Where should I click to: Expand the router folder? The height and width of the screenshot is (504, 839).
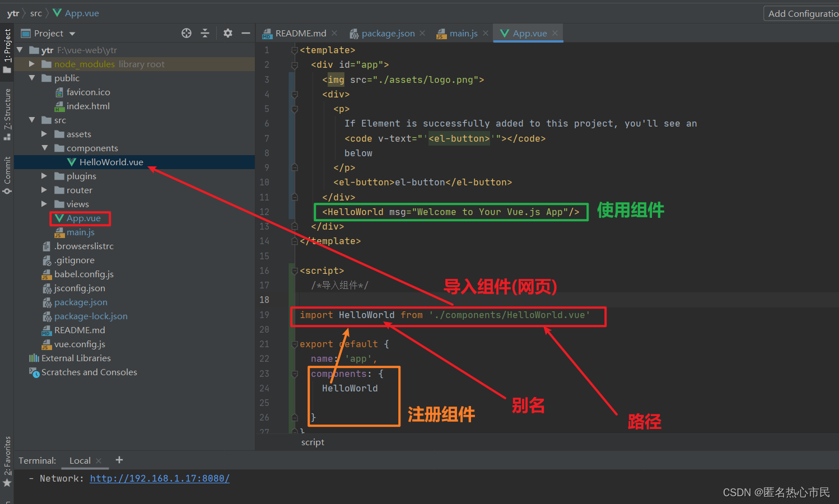click(44, 190)
